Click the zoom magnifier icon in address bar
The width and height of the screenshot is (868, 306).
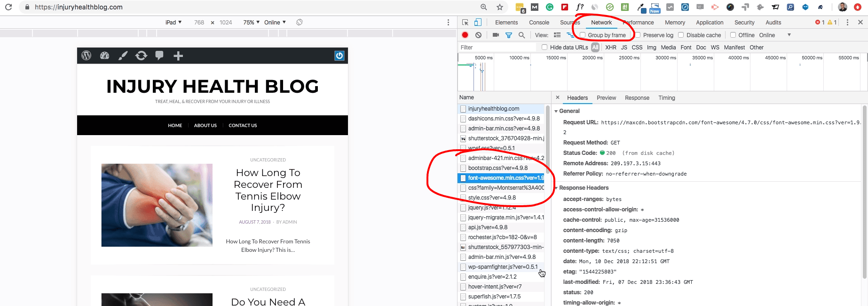(484, 7)
